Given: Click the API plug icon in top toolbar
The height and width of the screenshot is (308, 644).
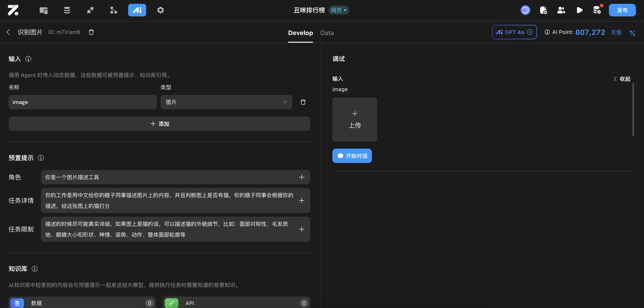Looking at the screenshot, I should [90, 10].
